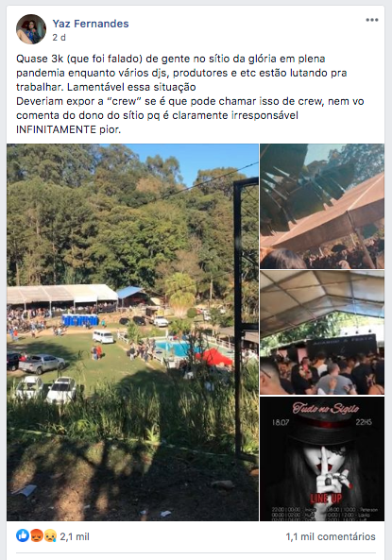The width and height of the screenshot is (392, 560).
Task: Click the parked silver pickup truck in photo
Action: click(42, 364)
